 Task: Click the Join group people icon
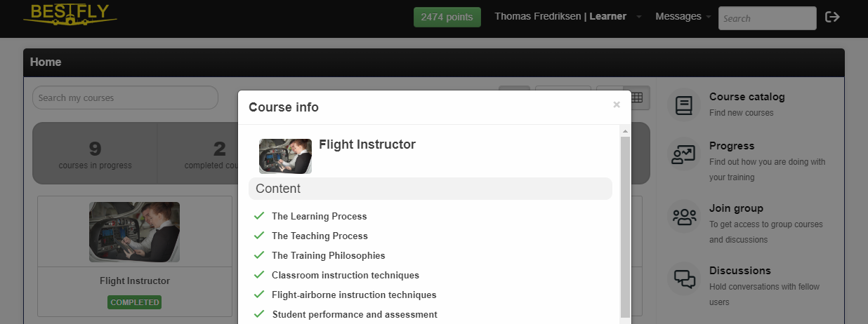point(683,217)
